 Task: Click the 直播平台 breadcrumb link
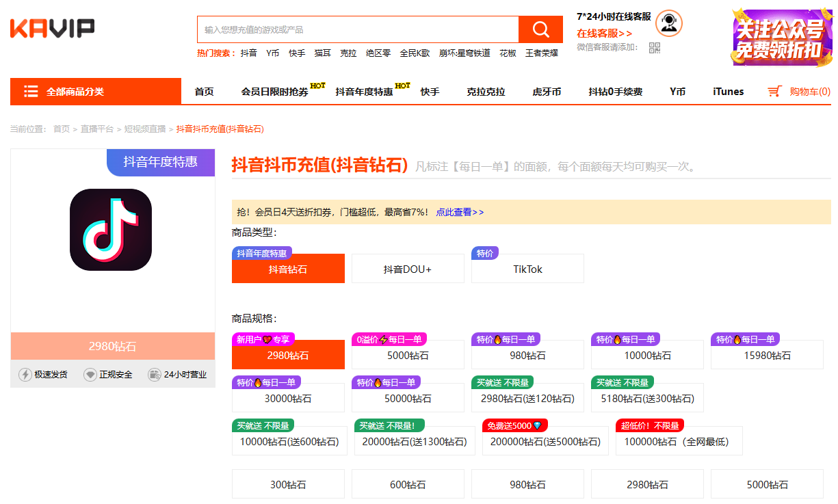point(96,129)
